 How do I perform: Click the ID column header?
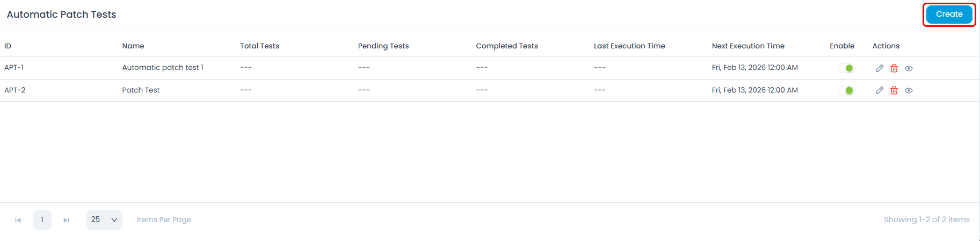click(x=8, y=46)
